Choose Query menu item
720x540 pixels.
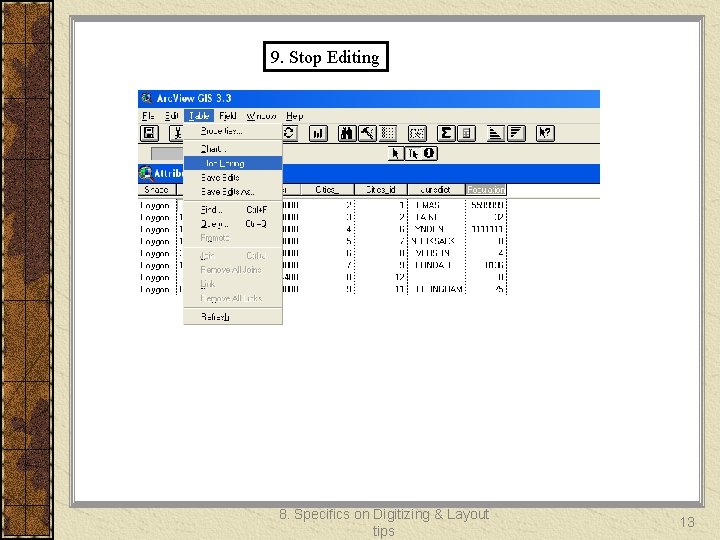(x=233, y=224)
